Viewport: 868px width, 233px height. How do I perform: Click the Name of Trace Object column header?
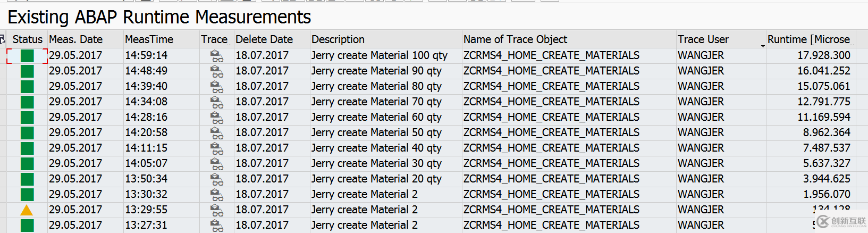(x=515, y=39)
